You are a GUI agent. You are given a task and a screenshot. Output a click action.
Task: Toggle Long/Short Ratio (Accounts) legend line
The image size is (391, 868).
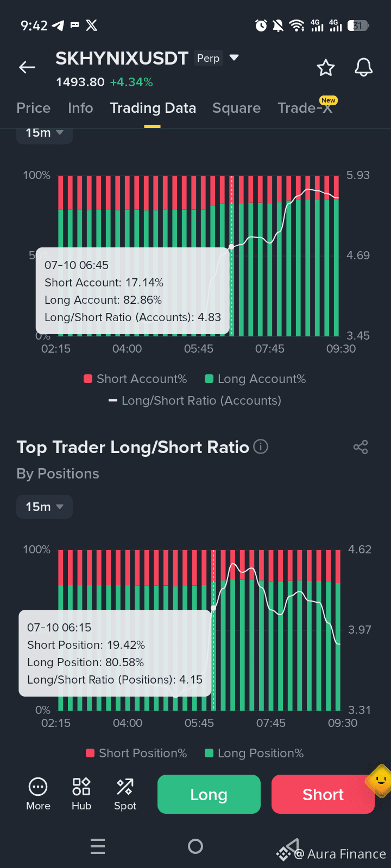coord(195,400)
